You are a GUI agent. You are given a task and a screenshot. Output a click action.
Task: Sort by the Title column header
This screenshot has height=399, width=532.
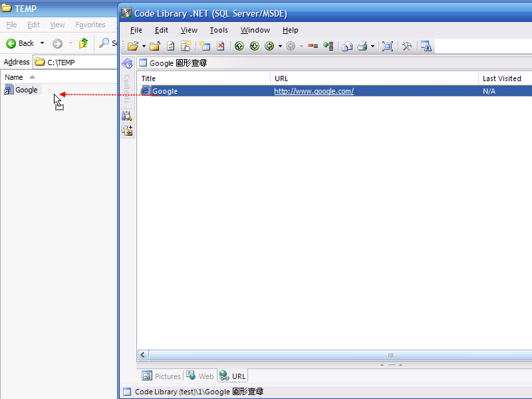pos(203,78)
